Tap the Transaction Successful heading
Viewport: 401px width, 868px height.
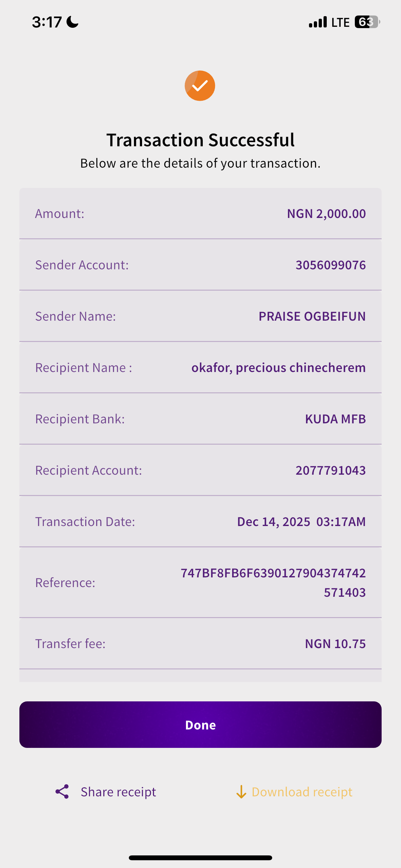(200, 140)
